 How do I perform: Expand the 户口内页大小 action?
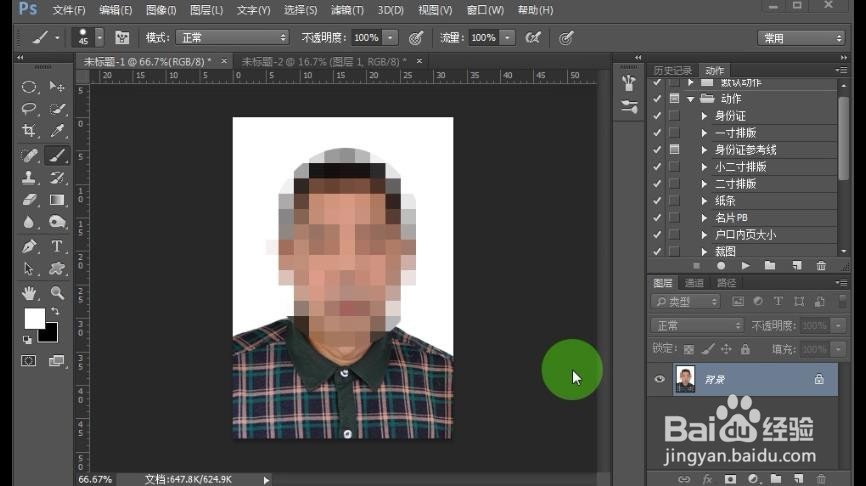coord(704,235)
